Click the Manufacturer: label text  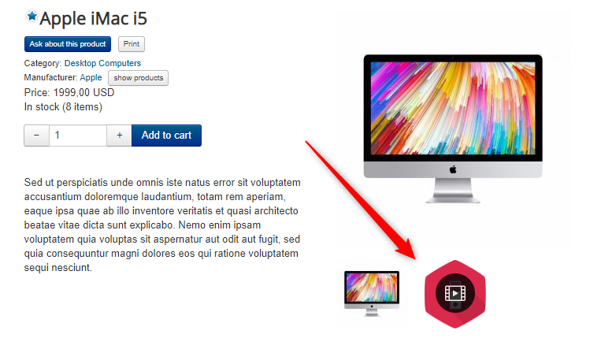click(50, 77)
